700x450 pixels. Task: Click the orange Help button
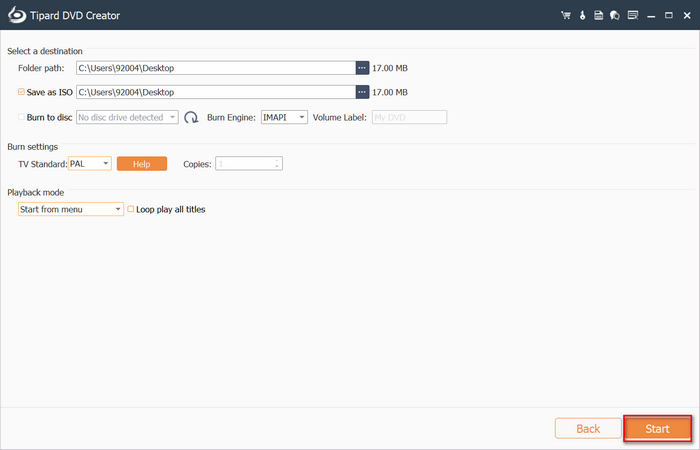142,164
